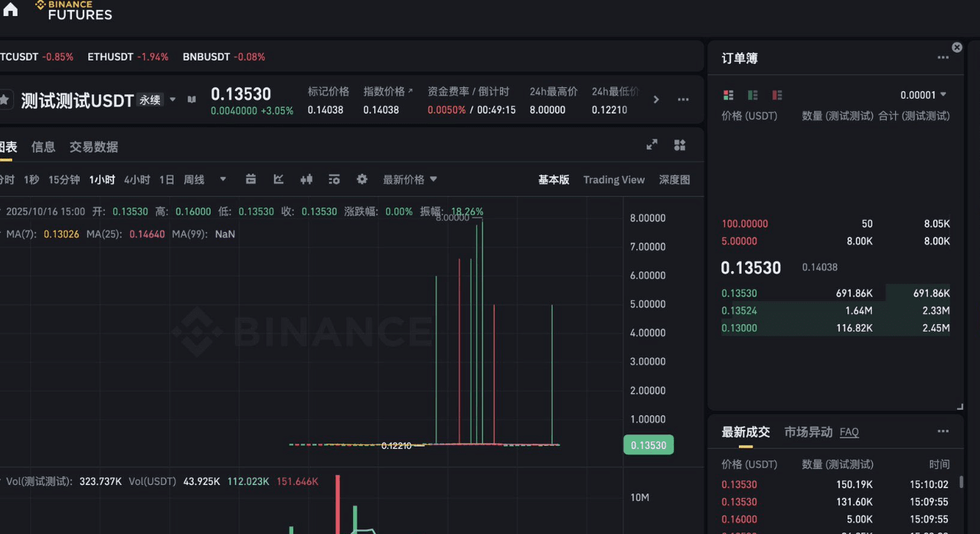The height and width of the screenshot is (534, 980).
Task: Show only sell orders in order book
Action: (x=778, y=95)
